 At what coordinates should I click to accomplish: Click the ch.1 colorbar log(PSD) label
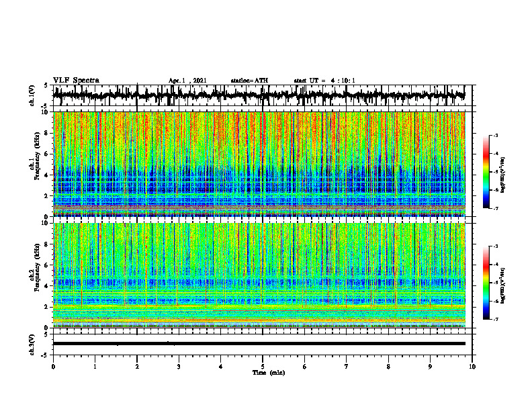pyautogui.click(x=503, y=173)
